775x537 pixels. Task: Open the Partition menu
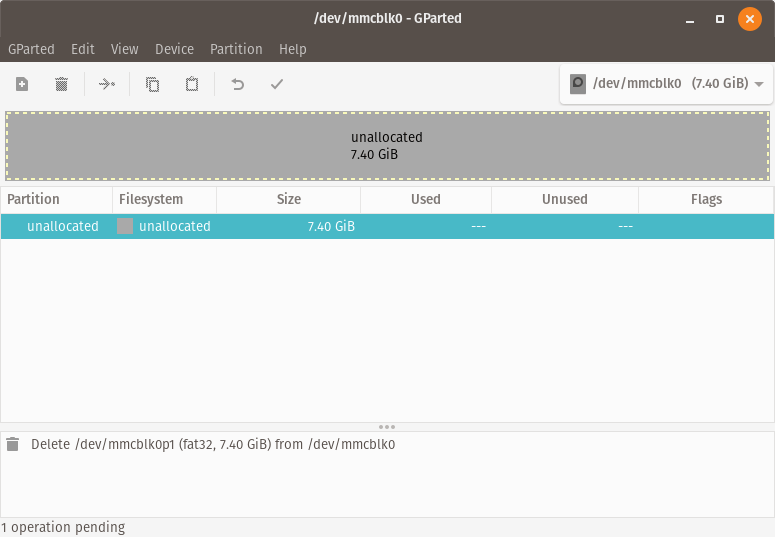[x=236, y=49]
